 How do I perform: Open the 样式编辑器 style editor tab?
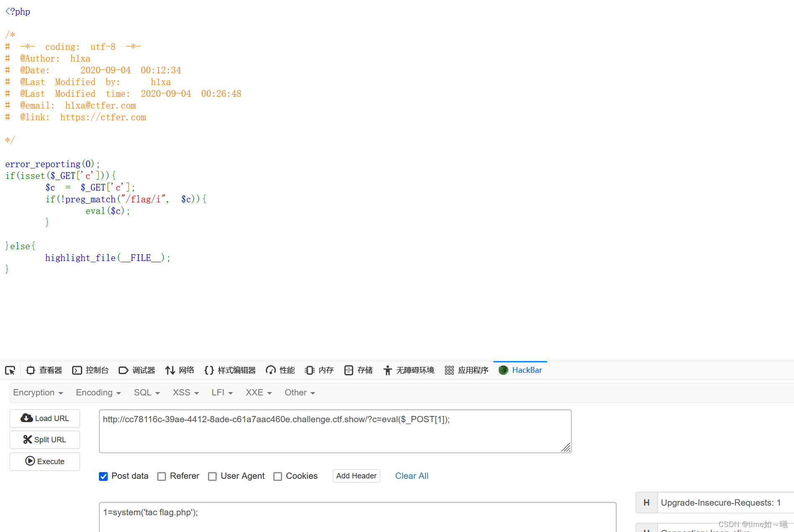pyautogui.click(x=230, y=370)
